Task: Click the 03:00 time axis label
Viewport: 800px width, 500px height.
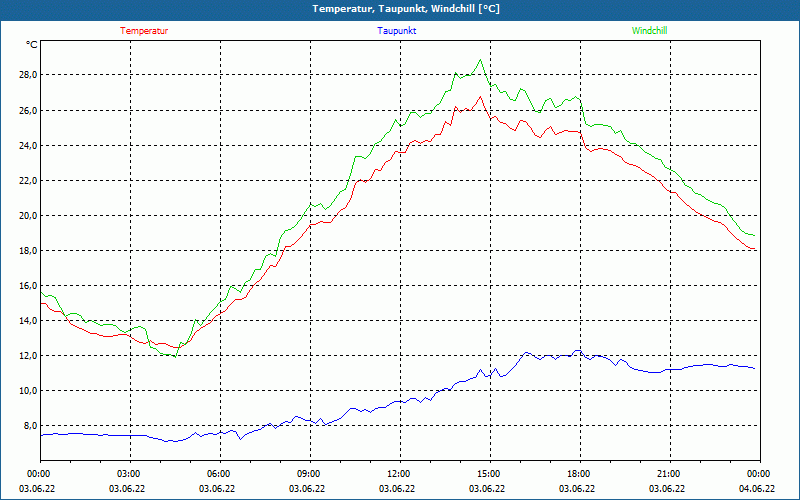Action: (129, 474)
